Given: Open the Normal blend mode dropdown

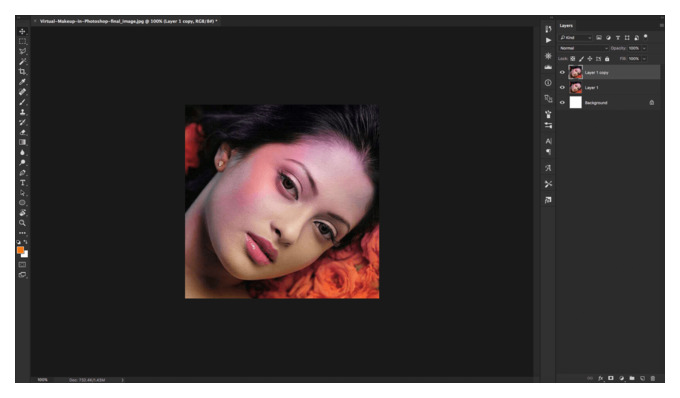Looking at the screenshot, I should tap(583, 48).
